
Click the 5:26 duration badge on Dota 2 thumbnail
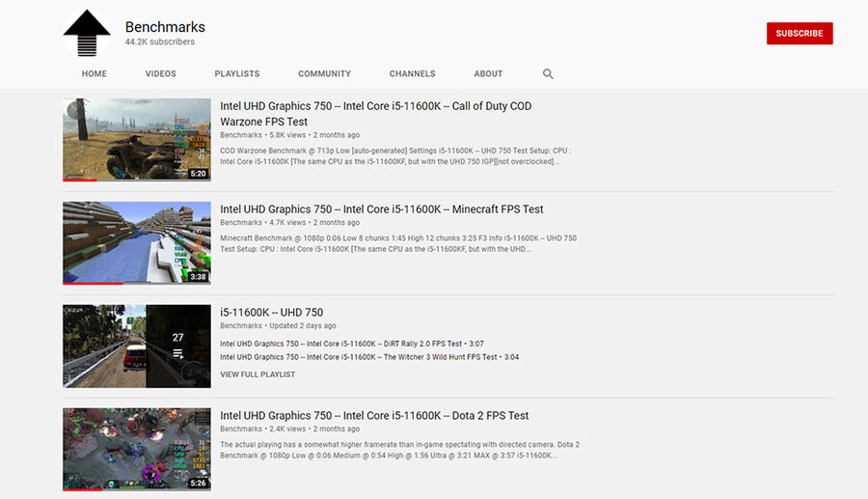coord(198,483)
